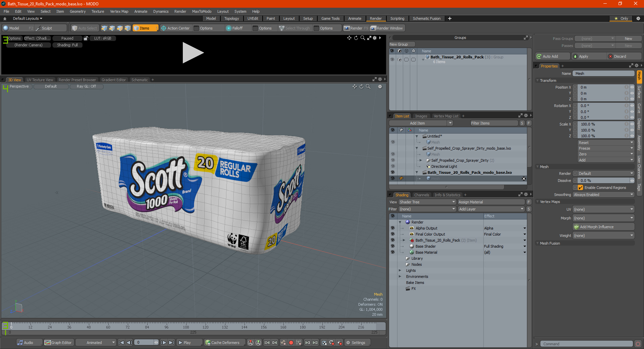
Task: Toggle Enable Command Regions checkbox
Action: [580, 188]
